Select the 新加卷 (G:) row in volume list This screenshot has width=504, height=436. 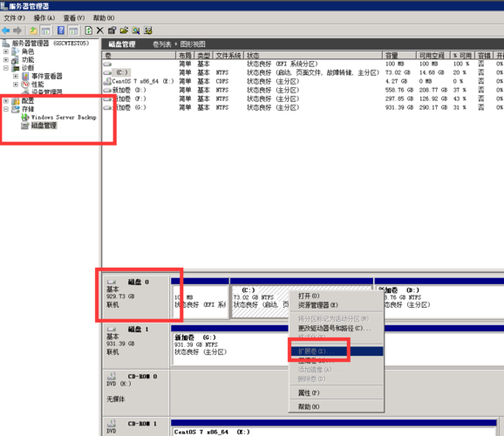(303, 107)
